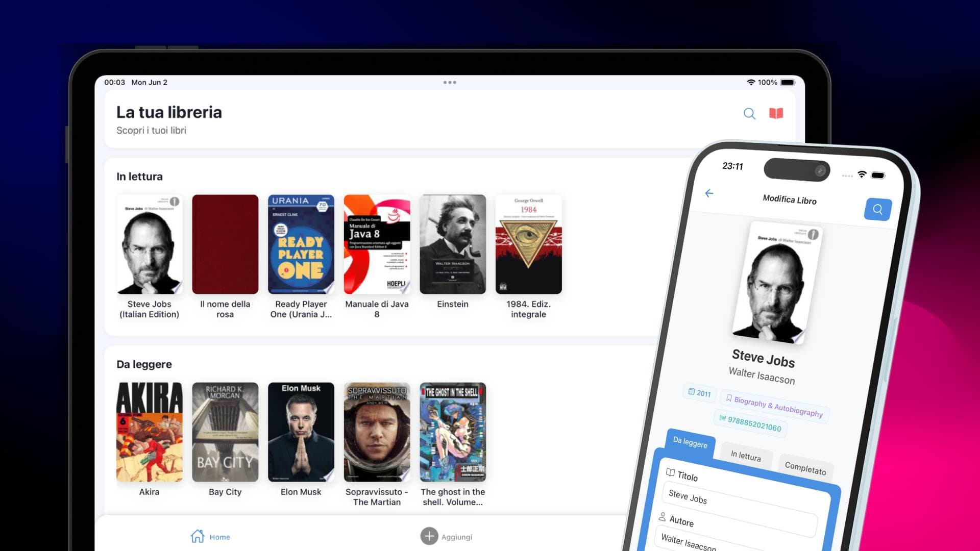Image resolution: width=980 pixels, height=551 pixels.
Task: Tap the blue search button on phone
Action: (x=878, y=209)
